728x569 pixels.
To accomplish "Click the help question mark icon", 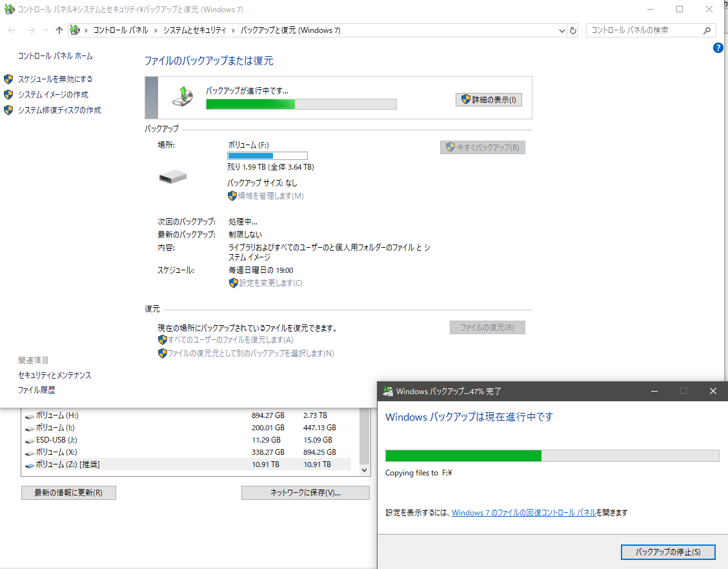I will (718, 48).
